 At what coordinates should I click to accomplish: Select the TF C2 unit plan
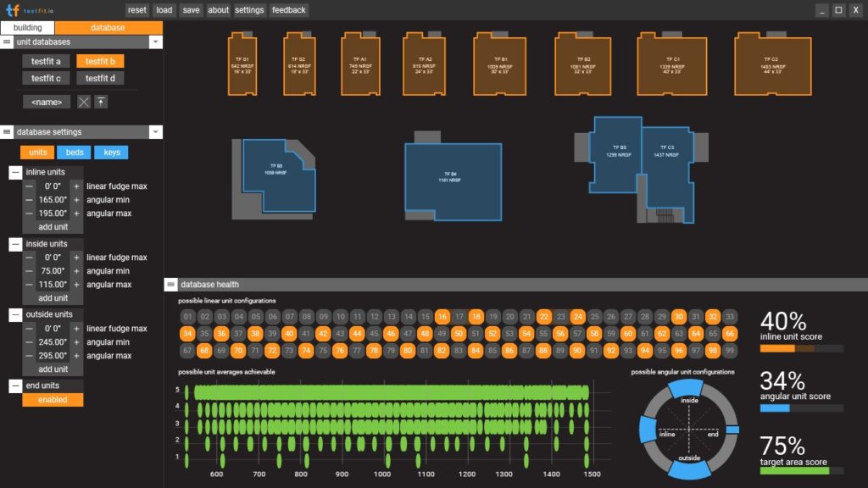(x=773, y=64)
